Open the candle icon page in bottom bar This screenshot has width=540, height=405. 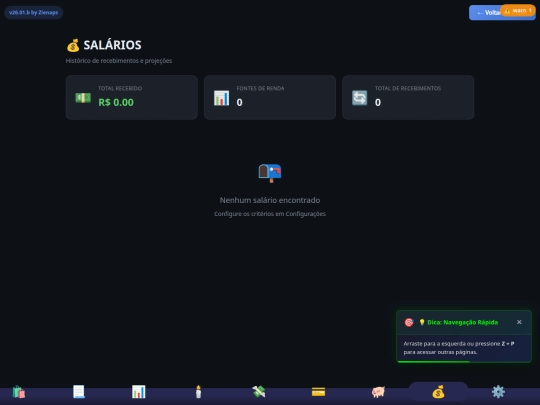pos(198,392)
